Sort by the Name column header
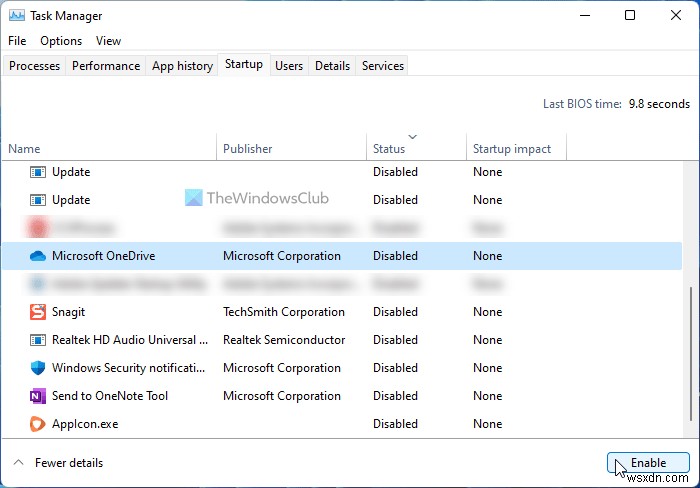The height and width of the screenshot is (488, 700). pos(109,148)
